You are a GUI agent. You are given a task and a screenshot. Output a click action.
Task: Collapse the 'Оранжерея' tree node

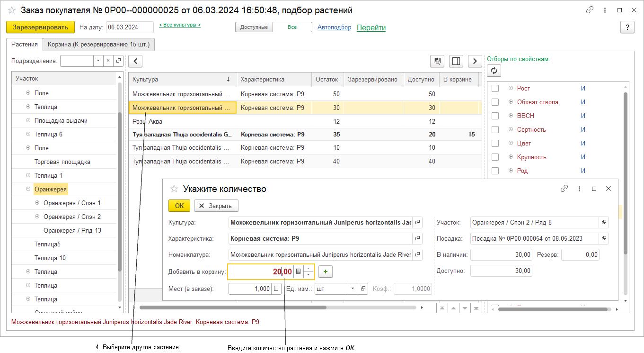(28, 190)
